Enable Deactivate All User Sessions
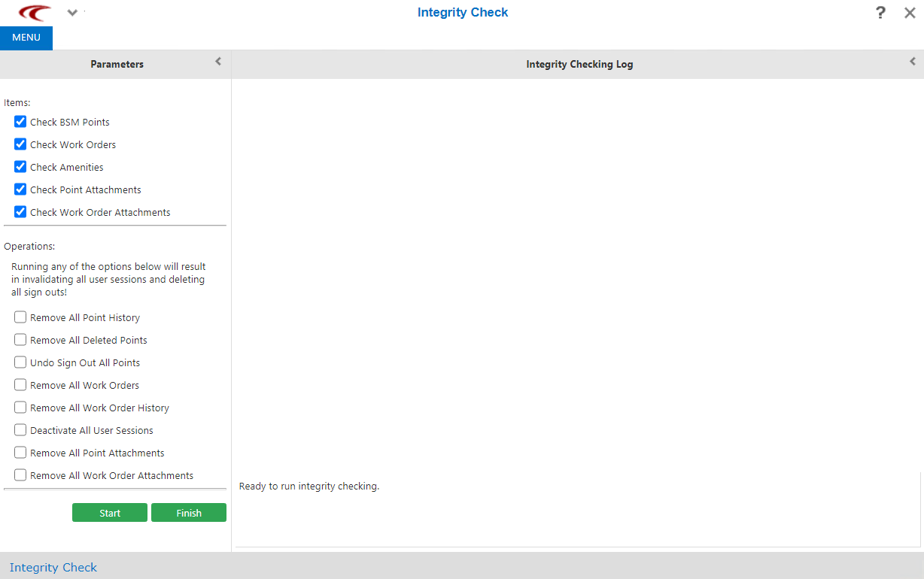 pyautogui.click(x=20, y=429)
